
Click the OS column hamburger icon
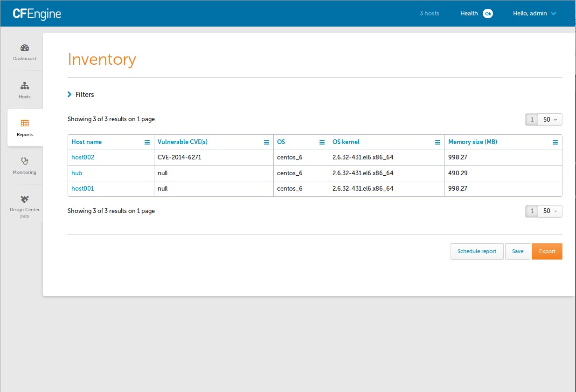(322, 142)
